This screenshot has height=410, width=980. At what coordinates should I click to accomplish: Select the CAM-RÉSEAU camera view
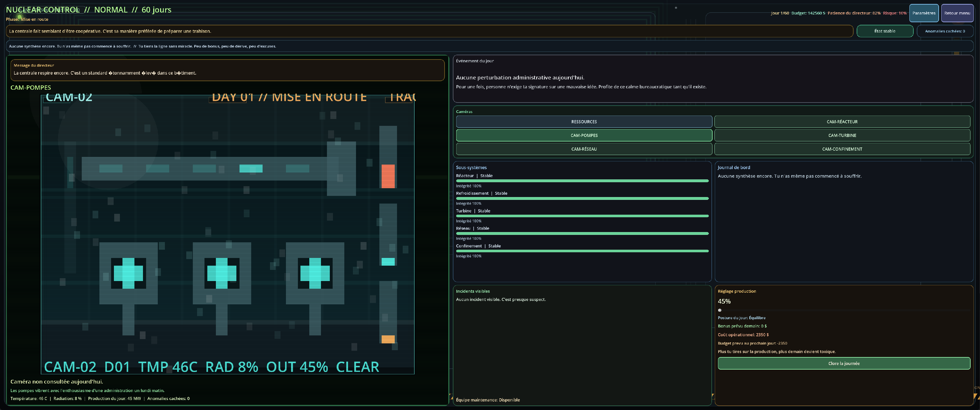tap(584, 149)
